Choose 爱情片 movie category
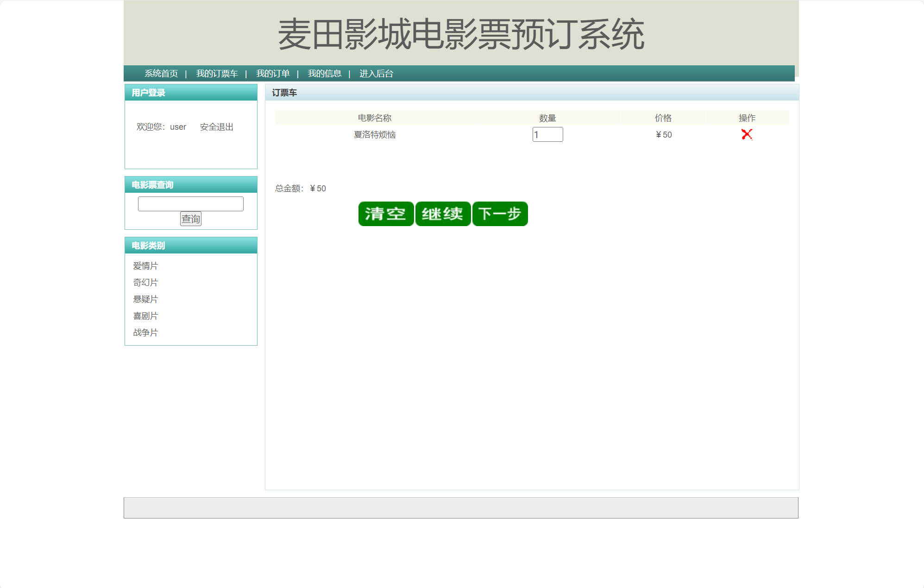The image size is (924, 588). tap(145, 266)
